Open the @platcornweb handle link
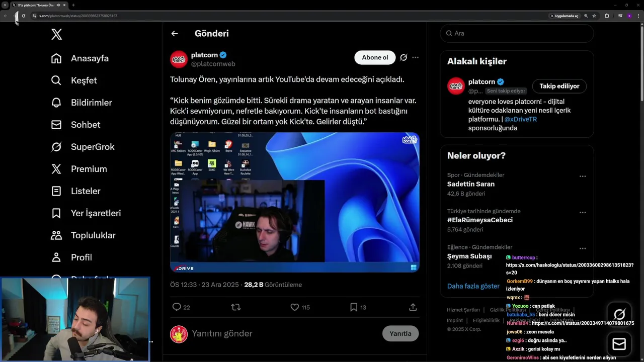Image resolution: width=644 pixels, height=362 pixels. click(x=213, y=64)
